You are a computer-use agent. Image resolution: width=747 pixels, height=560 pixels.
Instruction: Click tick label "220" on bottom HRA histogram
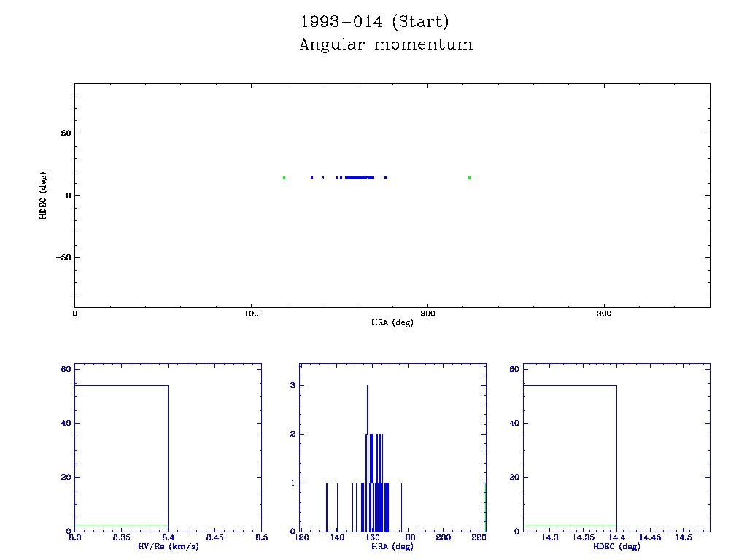pyautogui.click(x=479, y=537)
